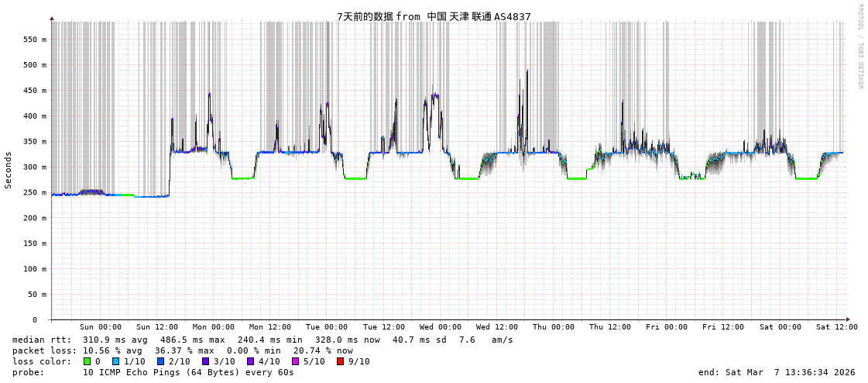Click the 'Sat 12:00' x-axis label
The height and width of the screenshot is (383, 868).
(x=836, y=327)
